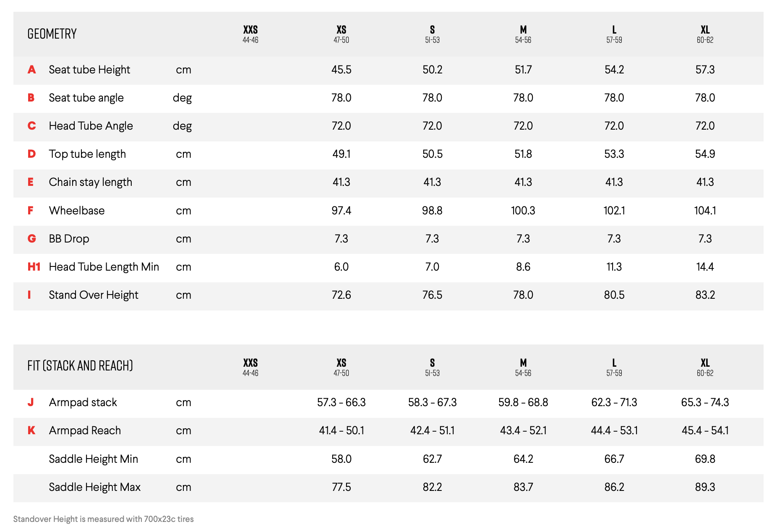Click the Saddle Height Max row label
Image resolution: width=777 pixels, height=532 pixels.
pyautogui.click(x=94, y=487)
